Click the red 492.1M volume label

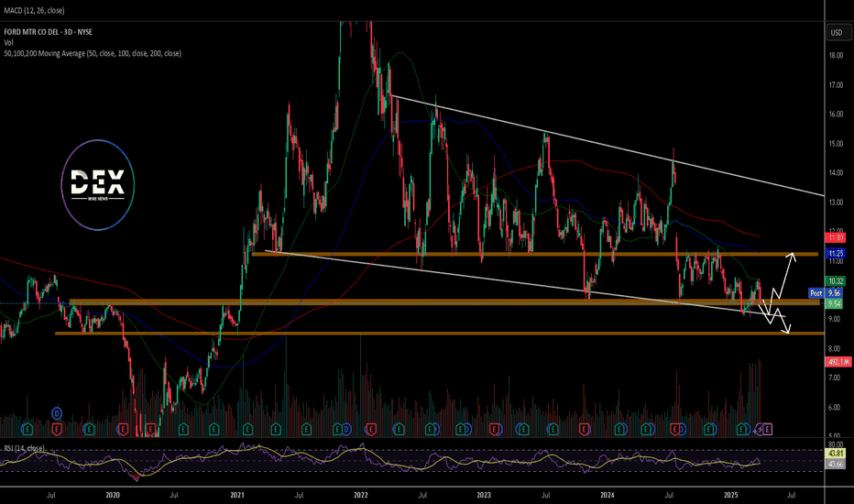click(x=838, y=362)
